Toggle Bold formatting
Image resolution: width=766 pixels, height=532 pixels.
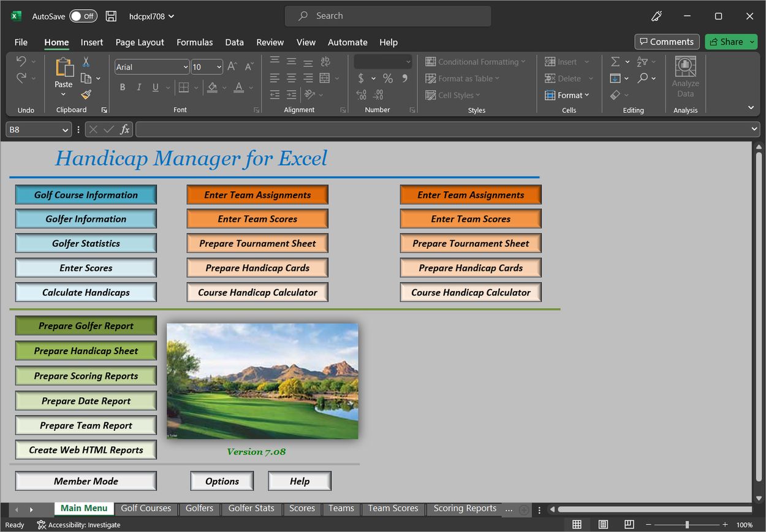123,88
